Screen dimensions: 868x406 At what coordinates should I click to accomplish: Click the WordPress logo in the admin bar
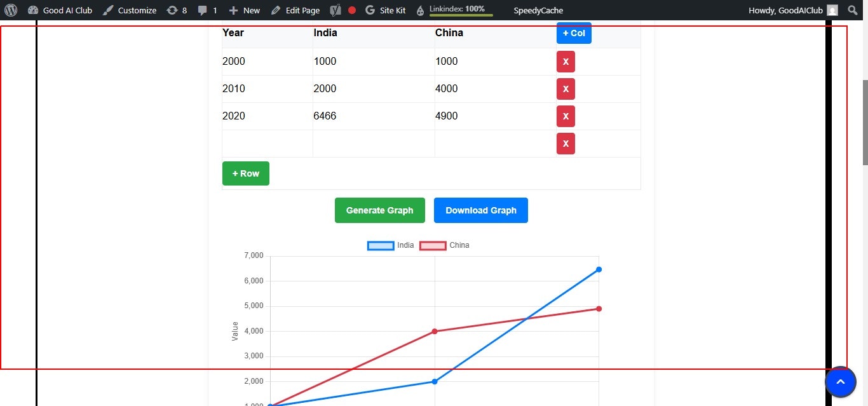(11, 10)
